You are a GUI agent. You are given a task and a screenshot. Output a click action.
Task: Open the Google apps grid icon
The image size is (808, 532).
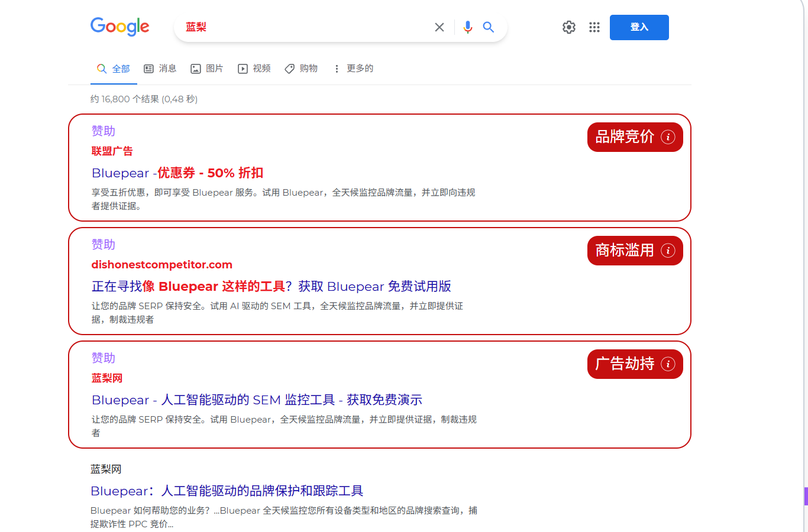click(x=594, y=27)
